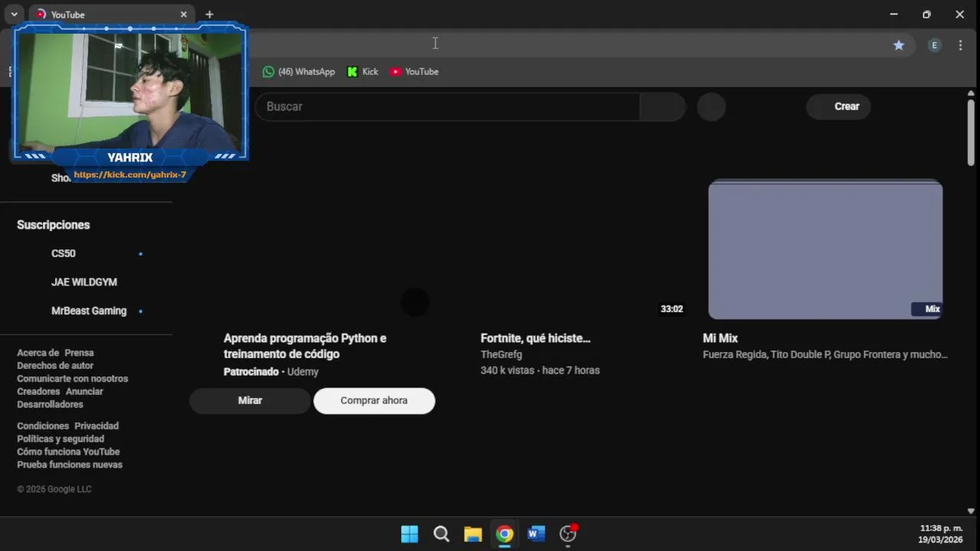Click the tab search dropdown arrow
This screenshot has height=551, width=980.
(x=14, y=15)
